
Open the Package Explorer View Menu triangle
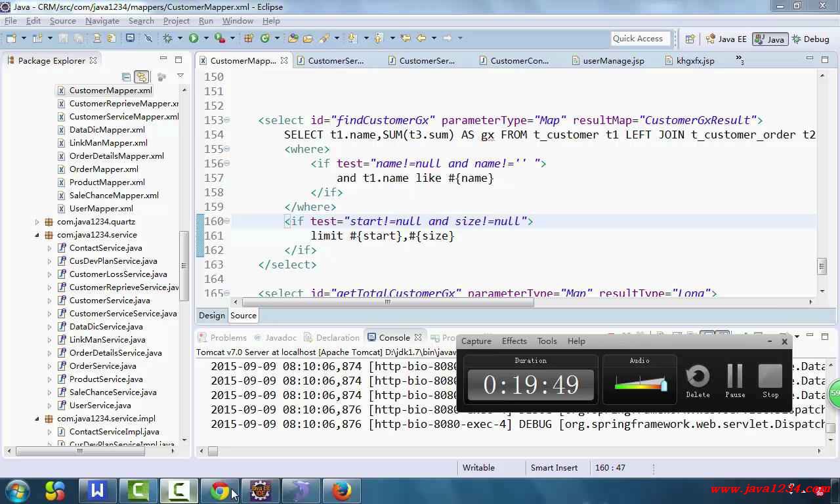tap(180, 76)
